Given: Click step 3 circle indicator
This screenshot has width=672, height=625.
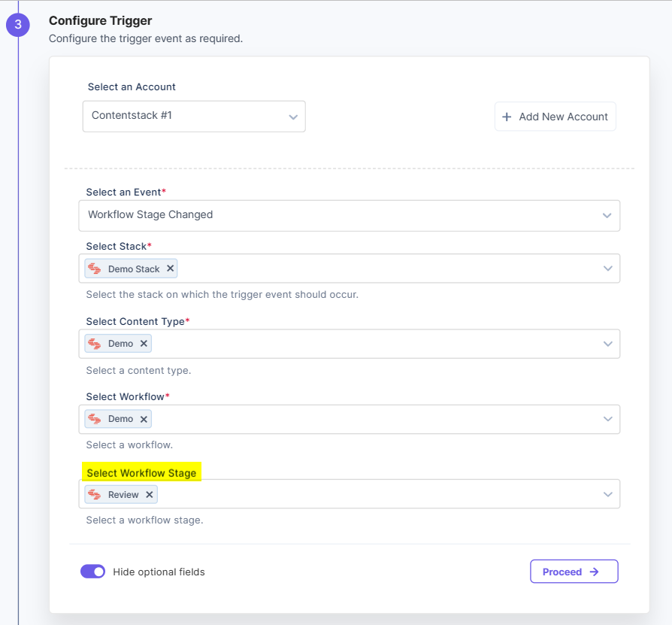Looking at the screenshot, I should 18,24.
